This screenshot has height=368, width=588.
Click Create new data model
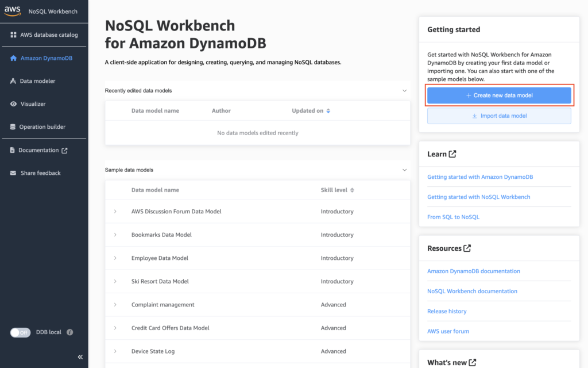[x=498, y=95]
